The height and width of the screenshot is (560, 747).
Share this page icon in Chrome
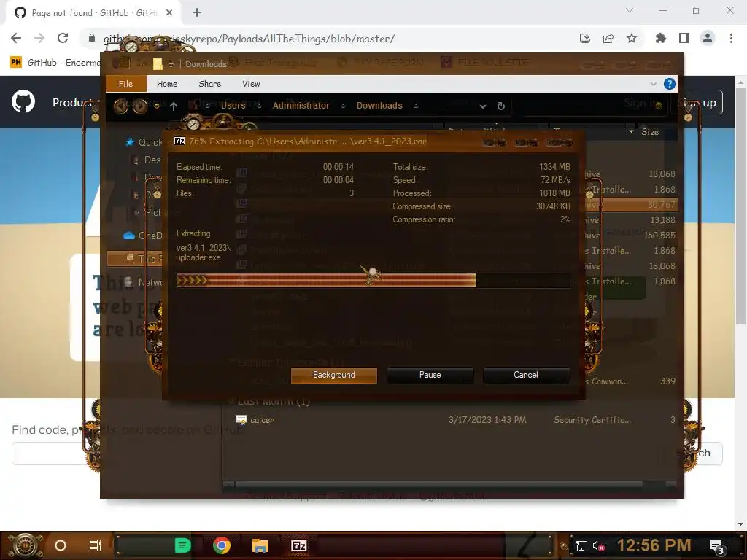[x=608, y=38]
